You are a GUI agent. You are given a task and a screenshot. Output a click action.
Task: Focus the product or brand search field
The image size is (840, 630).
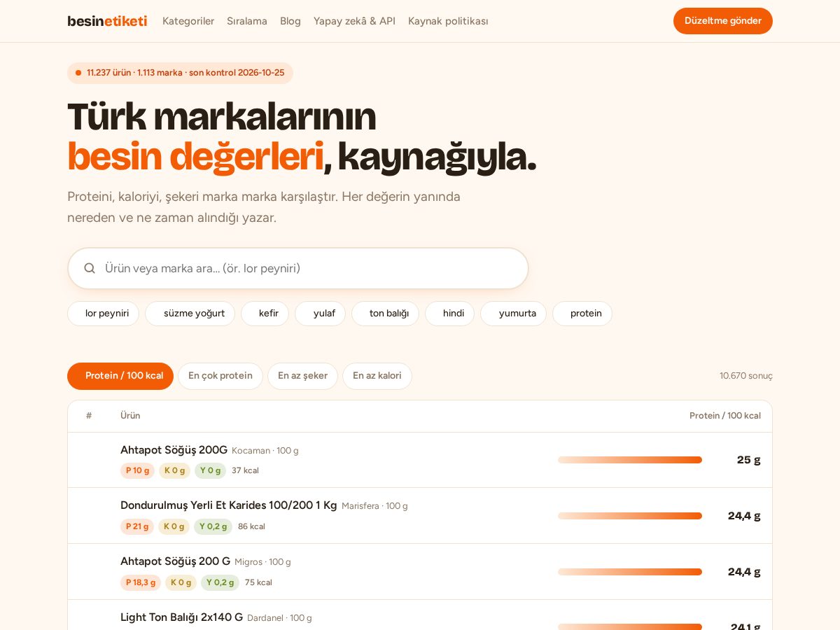click(298, 268)
